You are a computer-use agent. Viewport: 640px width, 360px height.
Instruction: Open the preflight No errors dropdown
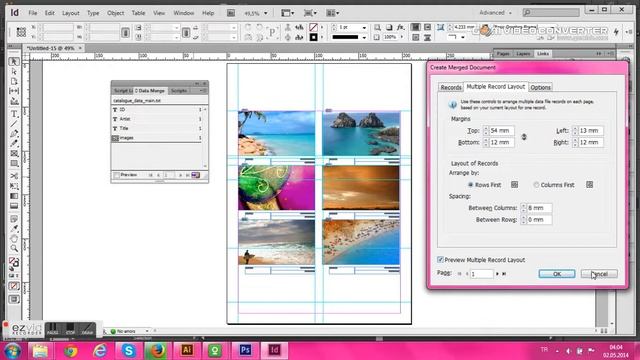point(147,331)
